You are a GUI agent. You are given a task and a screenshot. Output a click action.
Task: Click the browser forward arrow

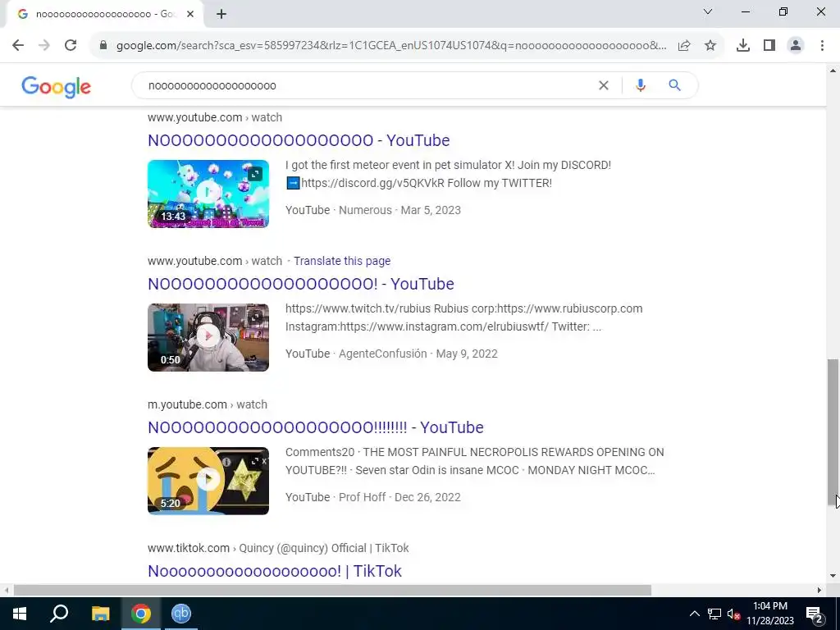[44, 45]
